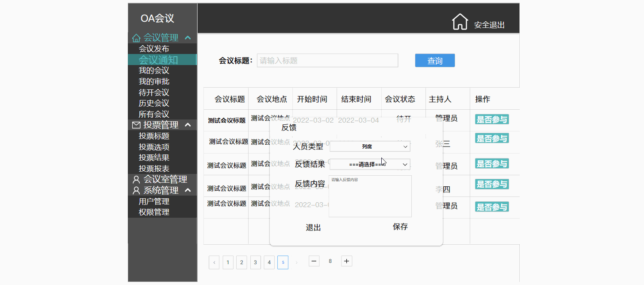Click the 操作 column header
This screenshot has height=285, width=644.
483,99
